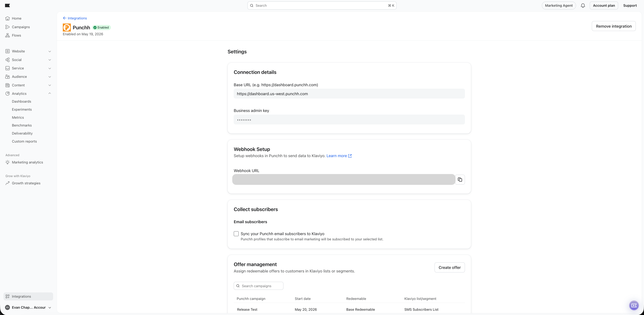Click the Content document icon

[x=7, y=85]
